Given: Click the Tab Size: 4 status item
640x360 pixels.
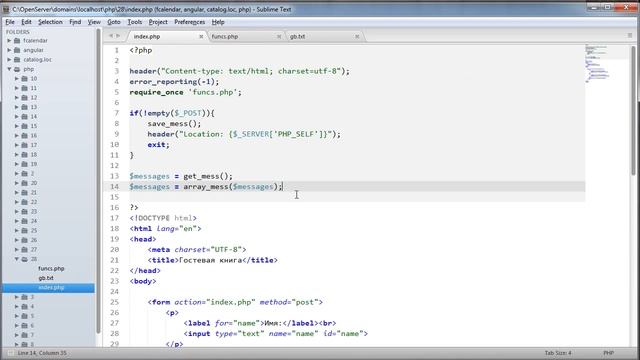Looking at the screenshot, I should click(x=558, y=353).
